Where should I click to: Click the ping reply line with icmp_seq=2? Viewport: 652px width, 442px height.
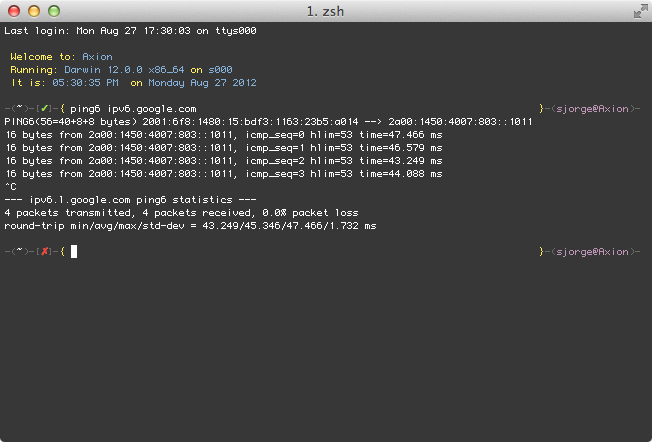click(224, 161)
